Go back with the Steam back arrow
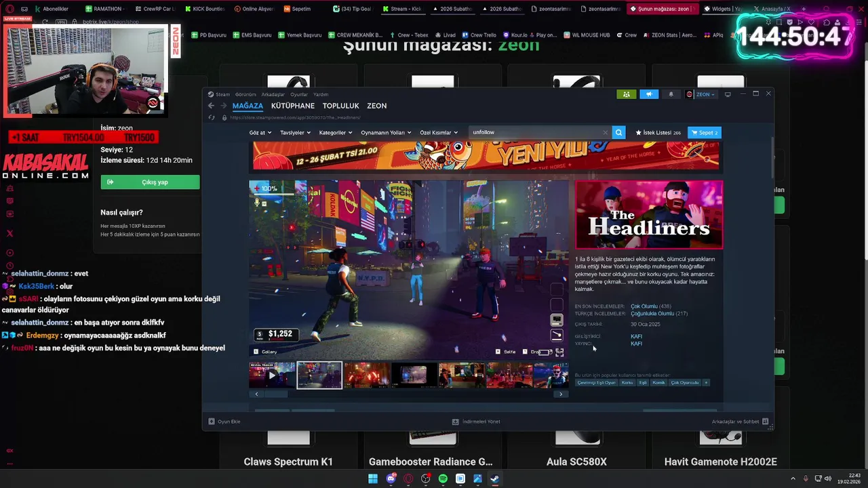The image size is (868, 488). 211,106
